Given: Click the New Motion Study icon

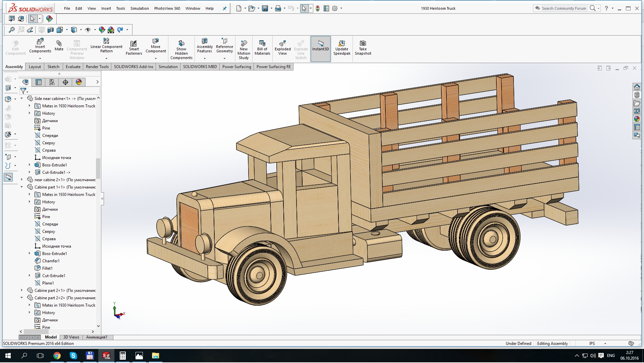Looking at the screenshot, I should tap(244, 44).
